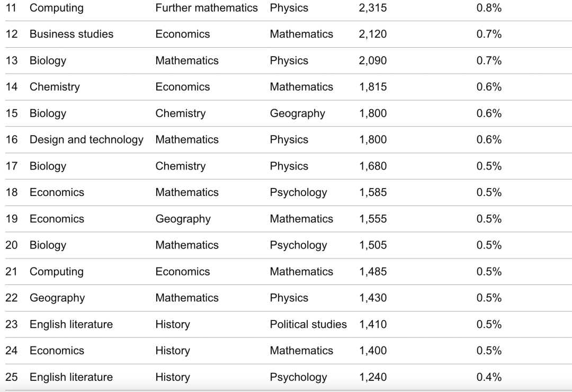Select English literature in row 25
Screen dimensions: 572x392
point(71,377)
